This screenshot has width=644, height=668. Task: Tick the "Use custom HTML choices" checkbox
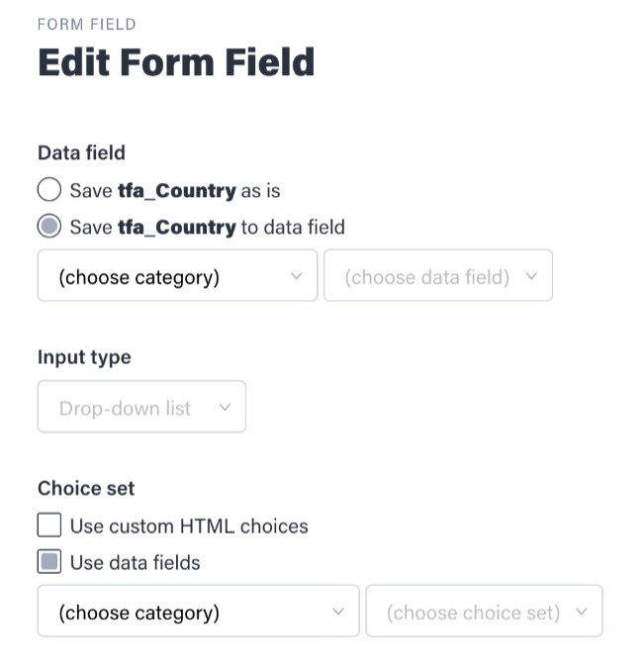tap(49, 525)
